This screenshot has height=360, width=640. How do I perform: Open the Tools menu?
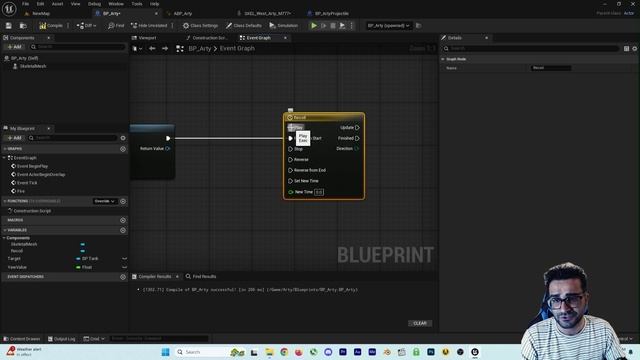coord(137,4)
